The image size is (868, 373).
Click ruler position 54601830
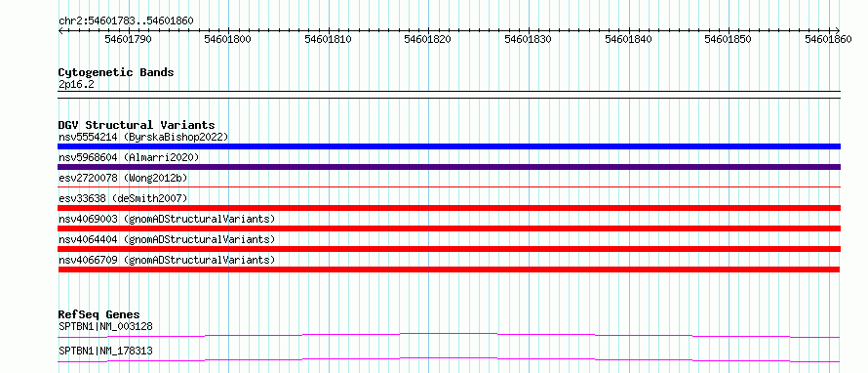[528, 39]
